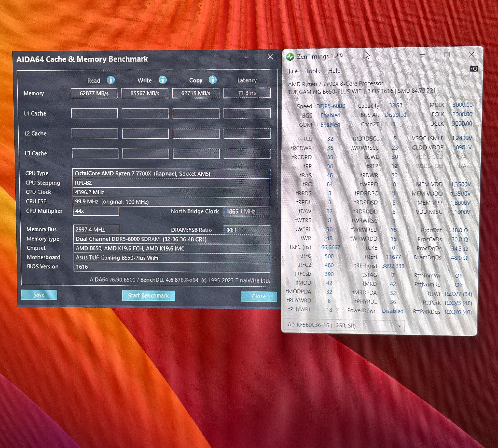This screenshot has height=448, width=498.
Task: Click the Save button in AIDA64
Action: 39,295
